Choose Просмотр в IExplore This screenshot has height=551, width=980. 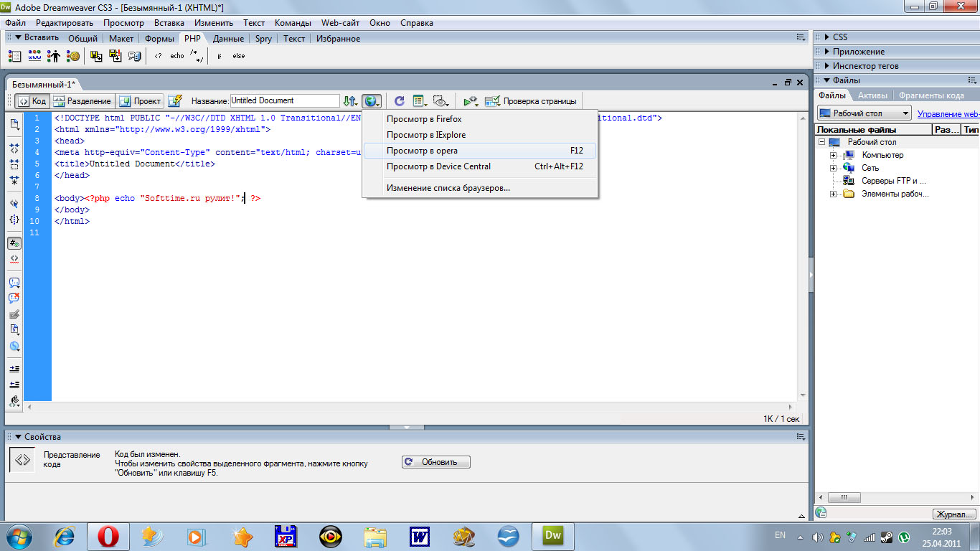(x=480, y=135)
